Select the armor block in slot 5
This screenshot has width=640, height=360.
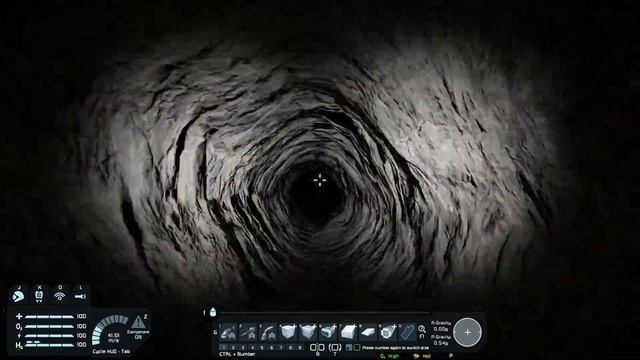click(x=308, y=332)
